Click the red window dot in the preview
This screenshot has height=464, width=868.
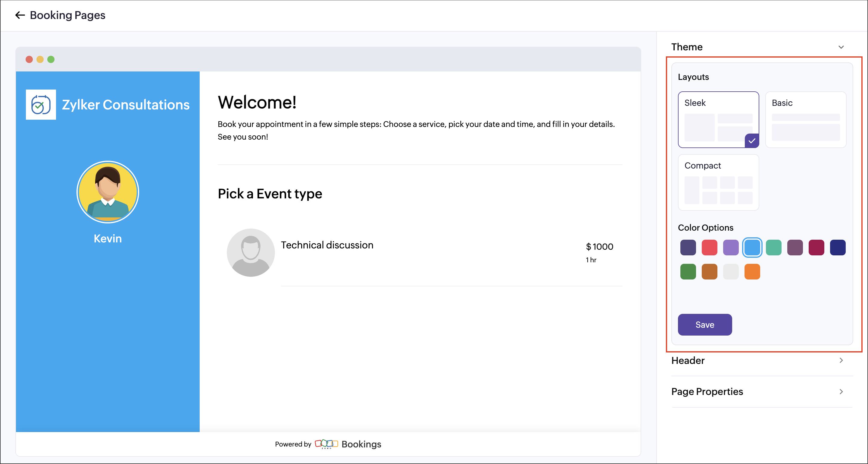(x=29, y=59)
